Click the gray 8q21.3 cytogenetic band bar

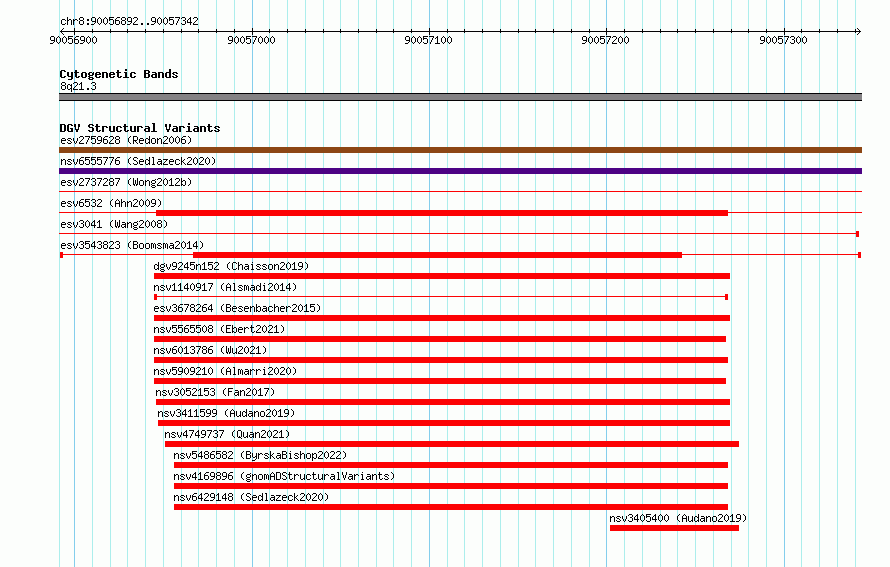460,97
